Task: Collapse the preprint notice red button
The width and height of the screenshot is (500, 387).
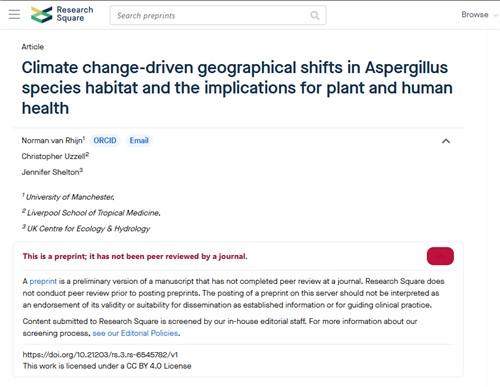Action: tap(440, 256)
